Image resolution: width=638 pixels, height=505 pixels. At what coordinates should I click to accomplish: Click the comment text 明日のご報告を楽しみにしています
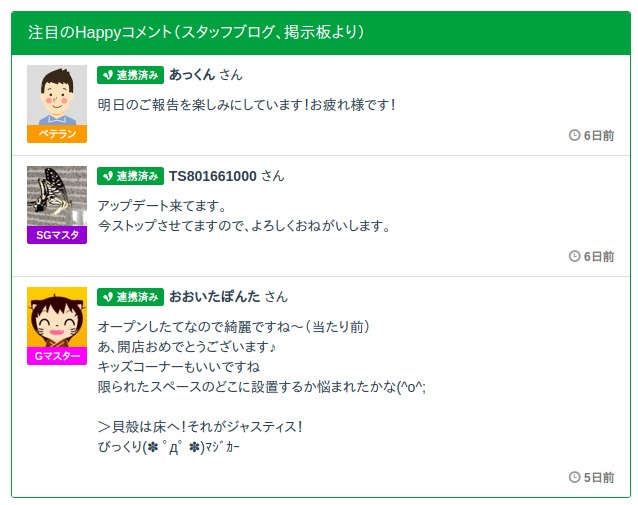pos(247,104)
